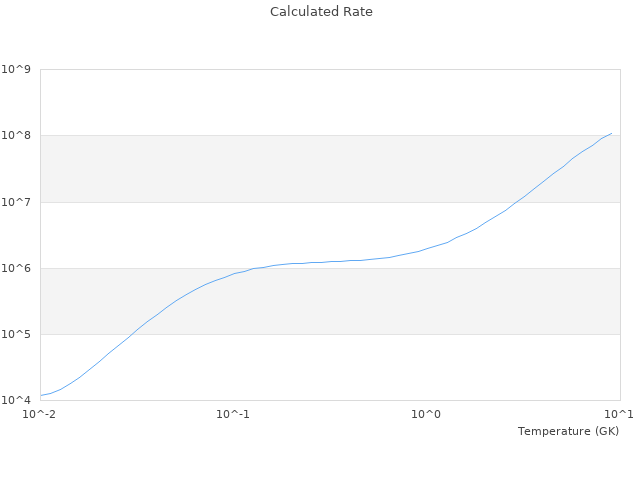640x480 pixels.
Task: Click the 10^-2 x-axis tick label
Action: (x=40, y=414)
